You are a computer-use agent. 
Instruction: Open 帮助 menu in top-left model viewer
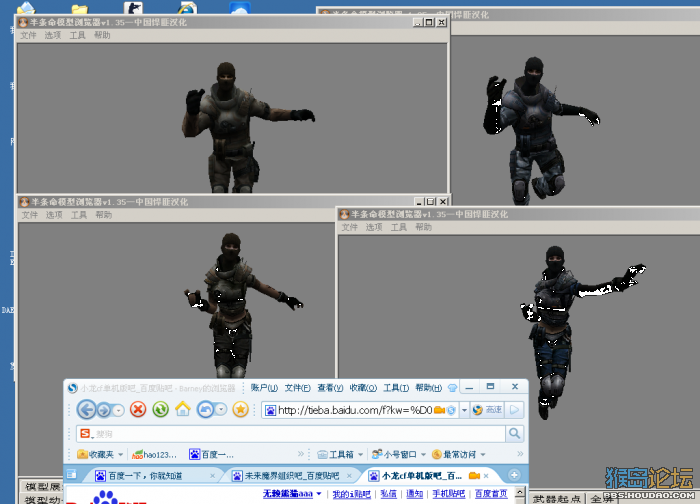click(x=102, y=35)
